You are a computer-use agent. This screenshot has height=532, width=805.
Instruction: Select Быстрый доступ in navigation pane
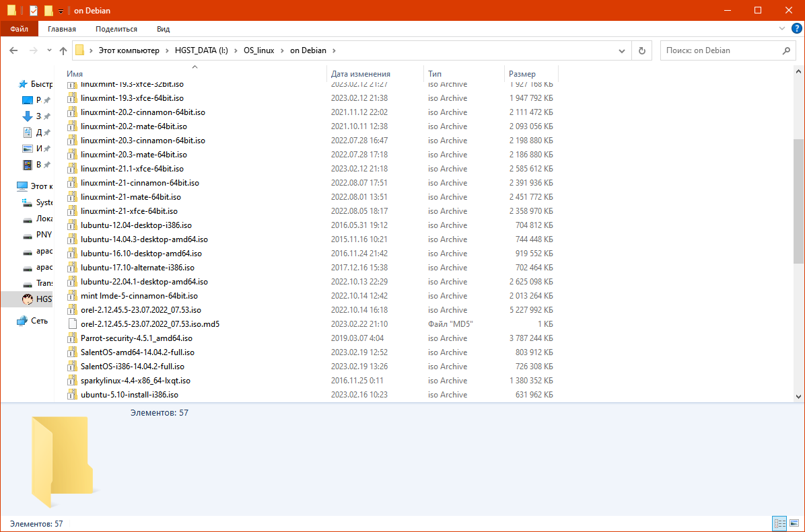tap(36, 83)
